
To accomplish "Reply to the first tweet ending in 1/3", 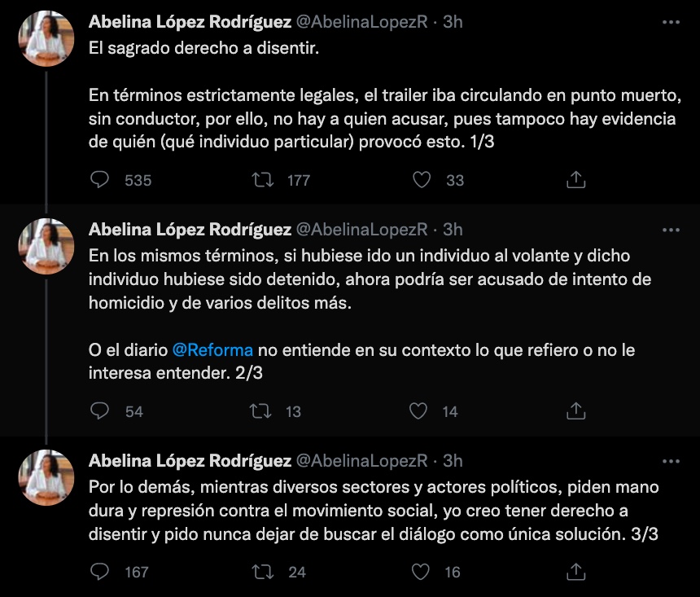I will click(x=99, y=180).
